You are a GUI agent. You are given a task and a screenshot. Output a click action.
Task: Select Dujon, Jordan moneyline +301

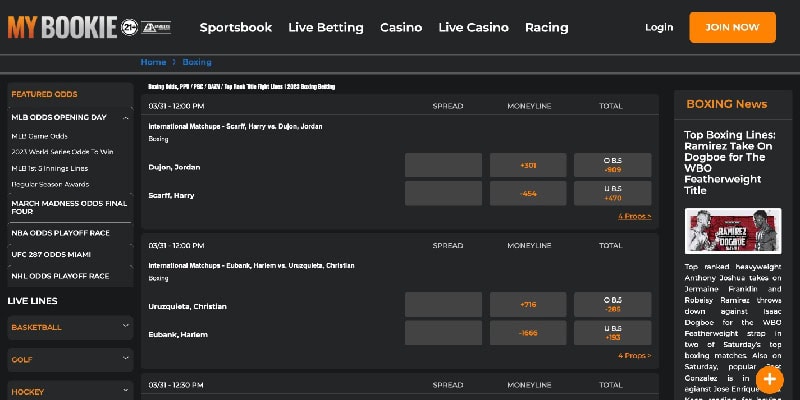point(528,165)
